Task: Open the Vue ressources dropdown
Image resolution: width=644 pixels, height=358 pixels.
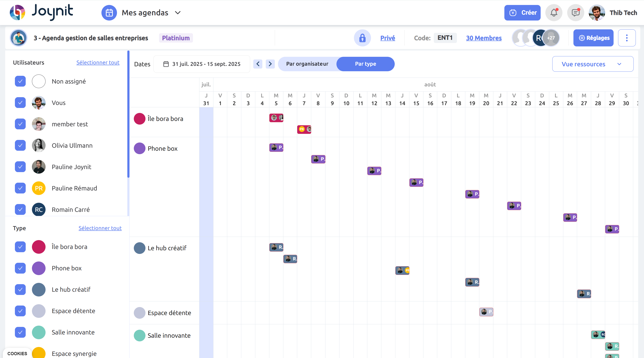Action: point(592,64)
